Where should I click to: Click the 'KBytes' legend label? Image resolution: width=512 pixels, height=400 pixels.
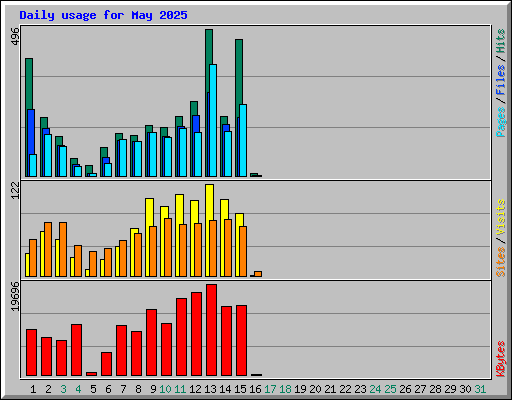(501, 359)
